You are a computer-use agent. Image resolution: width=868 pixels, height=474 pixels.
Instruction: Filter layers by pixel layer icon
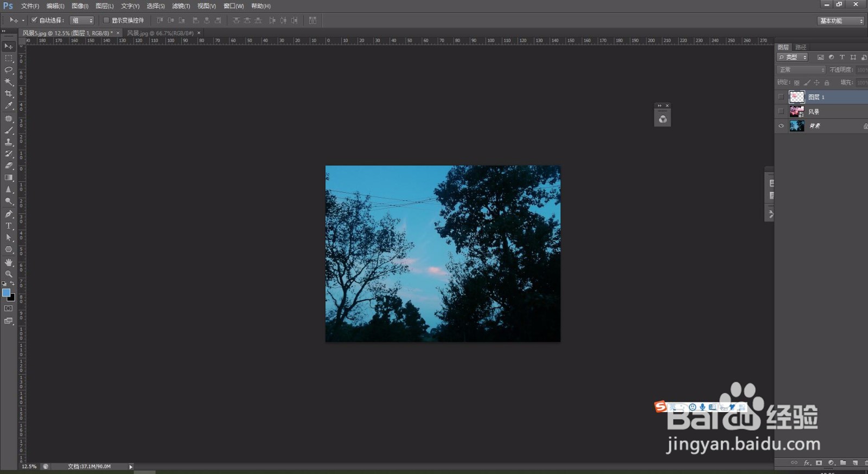pos(820,57)
